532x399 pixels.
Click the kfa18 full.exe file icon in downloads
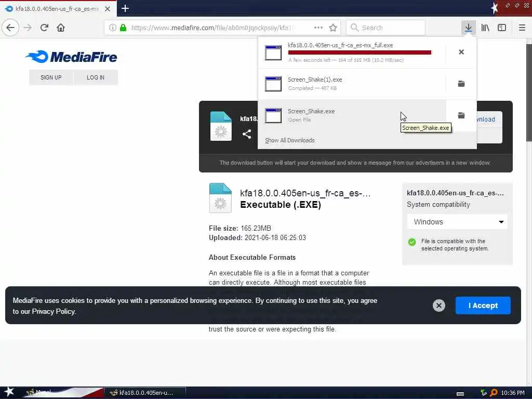(273, 52)
